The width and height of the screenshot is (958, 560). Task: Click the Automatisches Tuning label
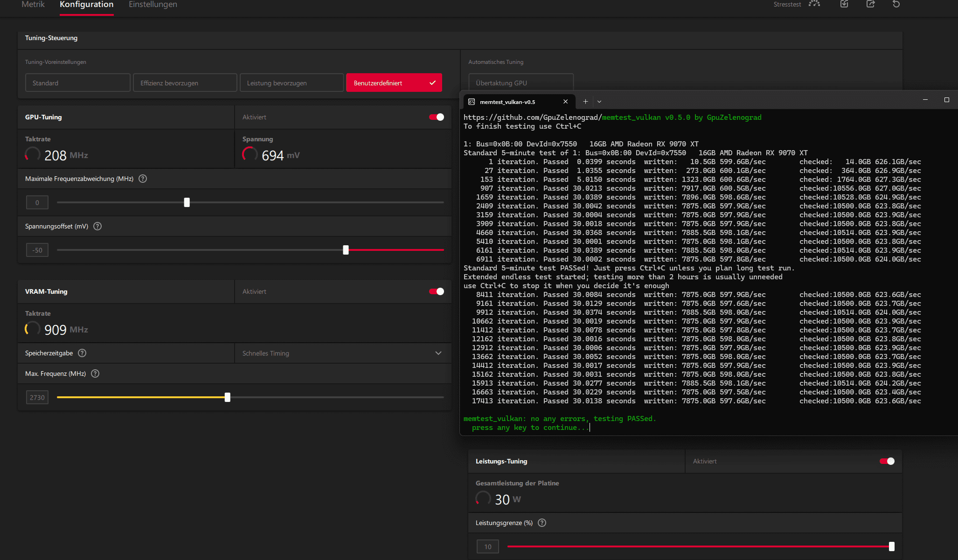(x=496, y=62)
